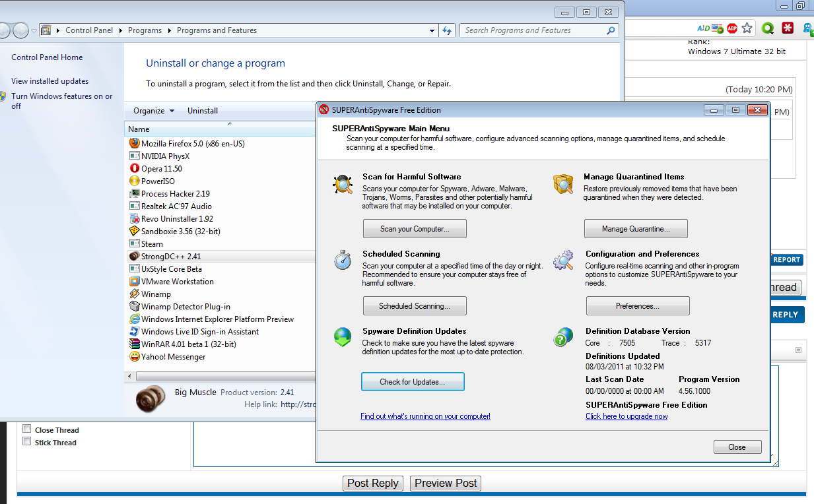Screen dimensions: 814x504
Task: Click the Process Hacker icon
Action: [x=135, y=193]
